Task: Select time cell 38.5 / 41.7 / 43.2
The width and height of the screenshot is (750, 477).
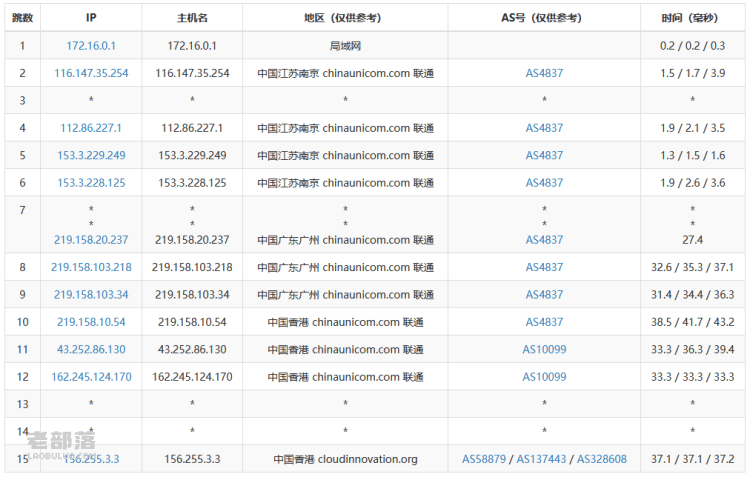Action: [x=693, y=322]
